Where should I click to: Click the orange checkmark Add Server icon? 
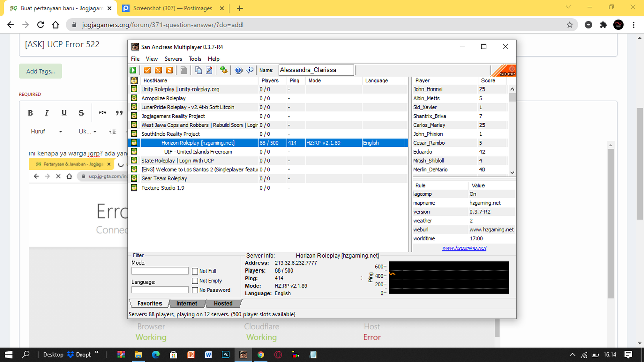coord(148,70)
